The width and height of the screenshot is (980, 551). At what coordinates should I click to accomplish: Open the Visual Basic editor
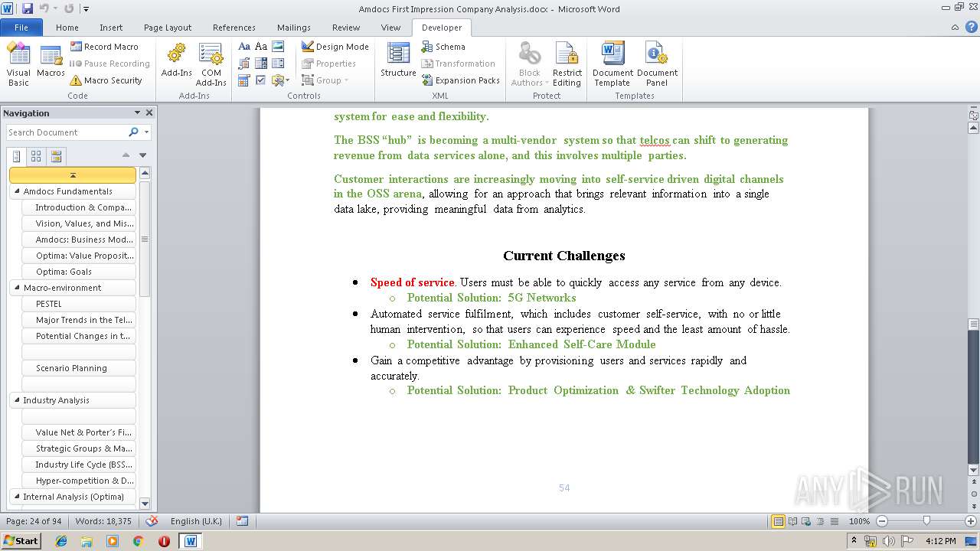[18, 64]
